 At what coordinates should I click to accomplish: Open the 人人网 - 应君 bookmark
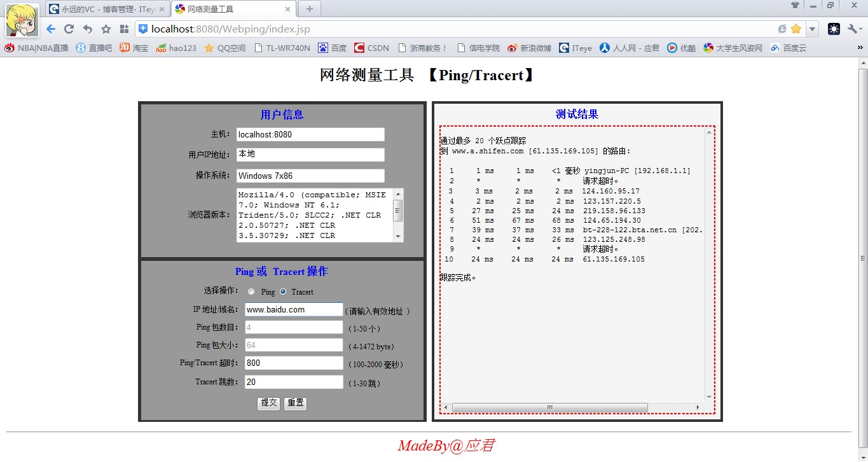click(630, 48)
